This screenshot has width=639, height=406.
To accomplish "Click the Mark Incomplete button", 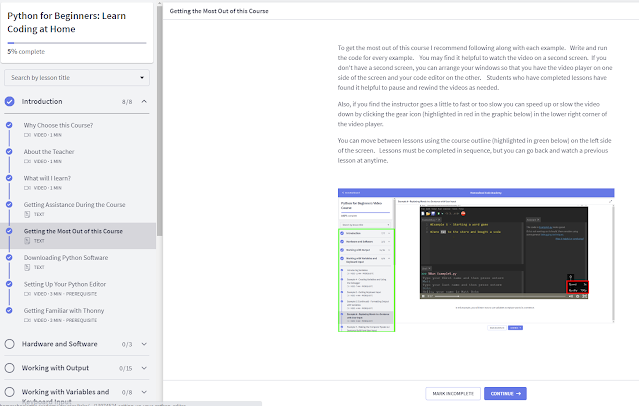I will (453, 394).
